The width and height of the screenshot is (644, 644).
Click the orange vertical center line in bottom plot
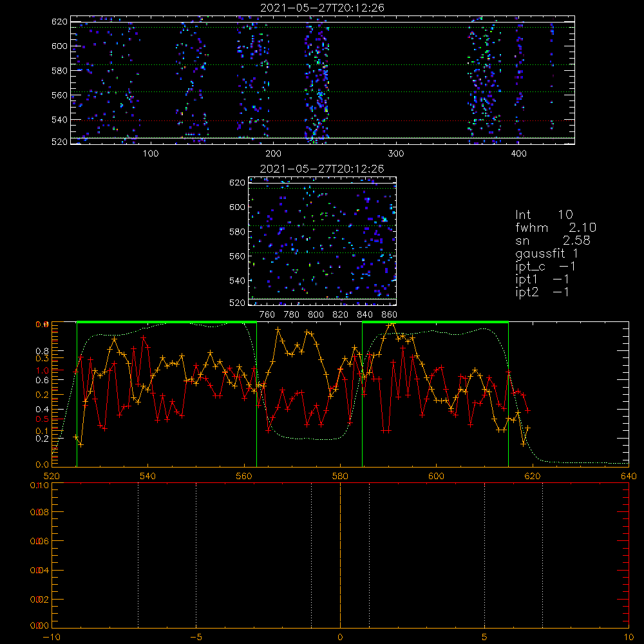click(340, 555)
